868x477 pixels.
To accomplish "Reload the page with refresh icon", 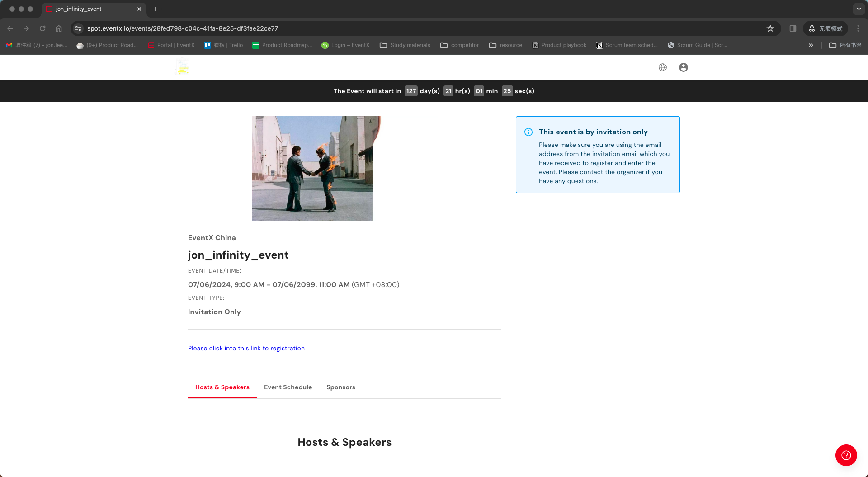I will point(42,28).
